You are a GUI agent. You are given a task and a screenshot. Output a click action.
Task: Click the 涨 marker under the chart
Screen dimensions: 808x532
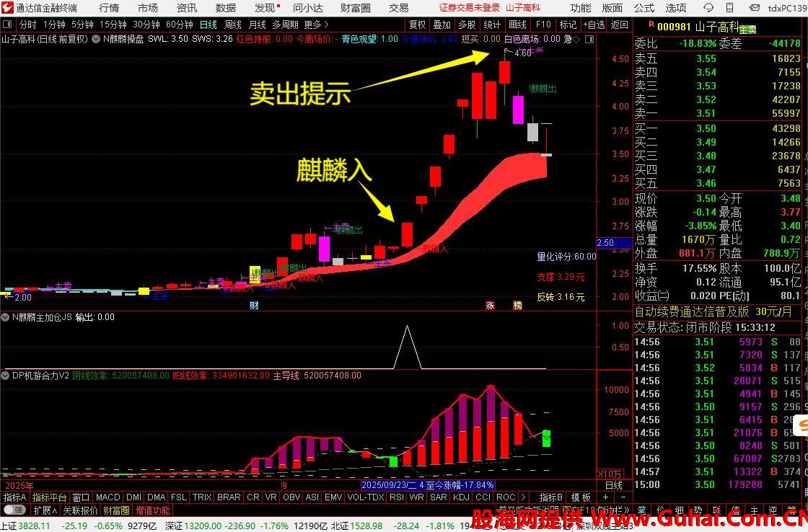pos(490,306)
